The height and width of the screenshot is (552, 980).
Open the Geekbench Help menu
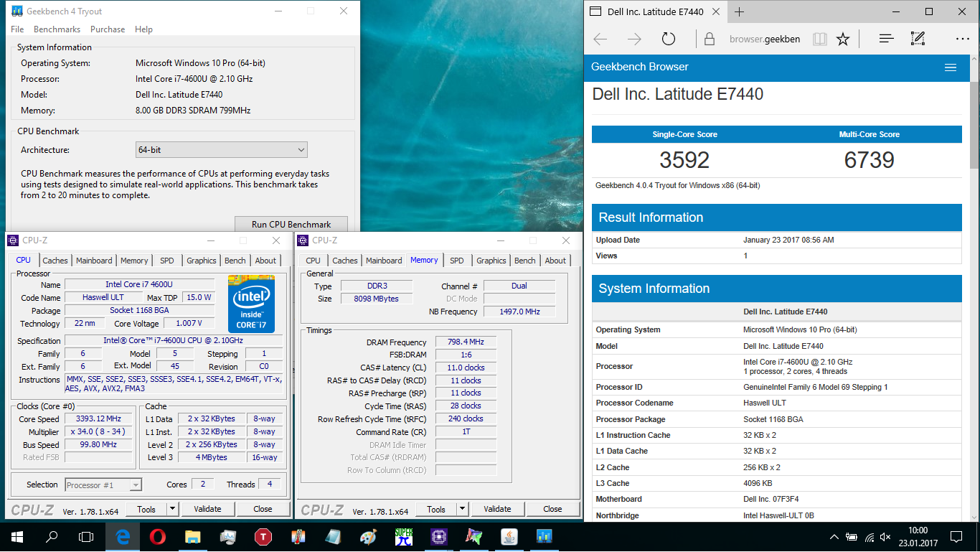[143, 29]
